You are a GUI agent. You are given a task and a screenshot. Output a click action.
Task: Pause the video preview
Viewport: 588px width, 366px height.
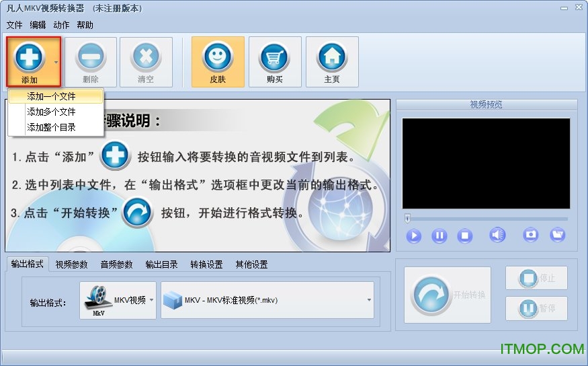(x=439, y=235)
